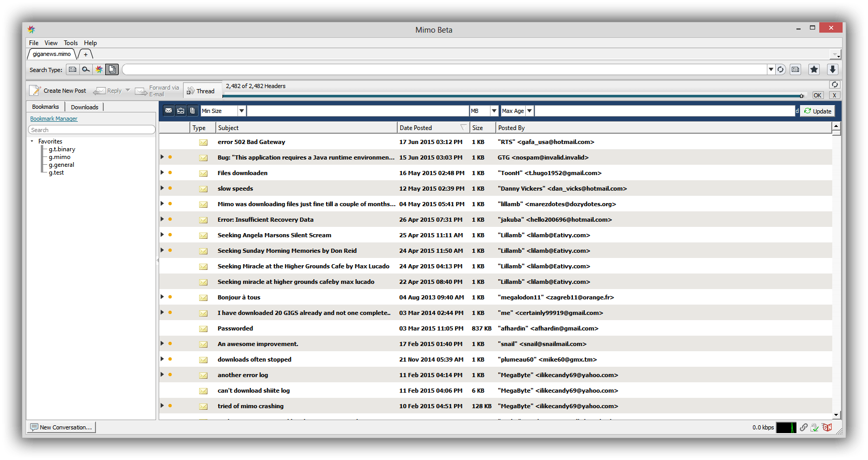Viewport: 868px width, 460px height.
Task: Open the Reply dropdown arrow
Action: 128,90
